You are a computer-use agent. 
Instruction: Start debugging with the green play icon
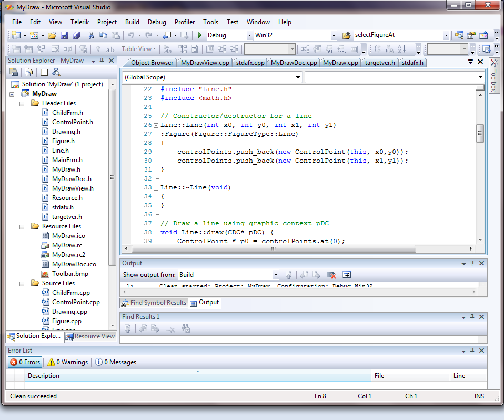click(199, 35)
